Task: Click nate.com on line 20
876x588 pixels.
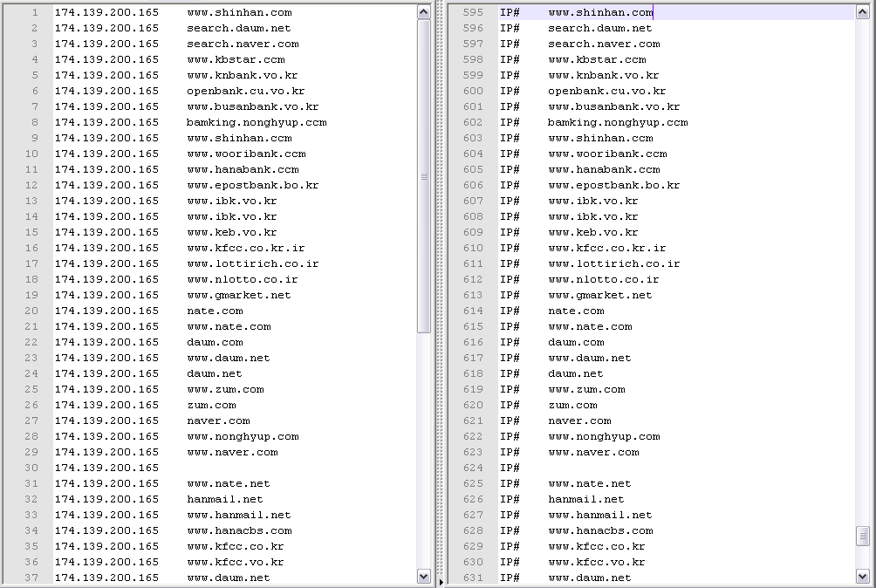Action: pyautogui.click(x=215, y=311)
